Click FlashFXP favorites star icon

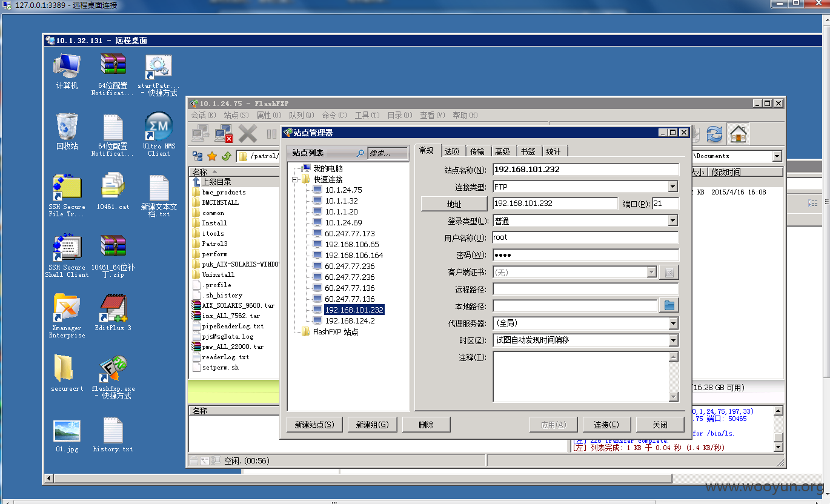click(212, 156)
